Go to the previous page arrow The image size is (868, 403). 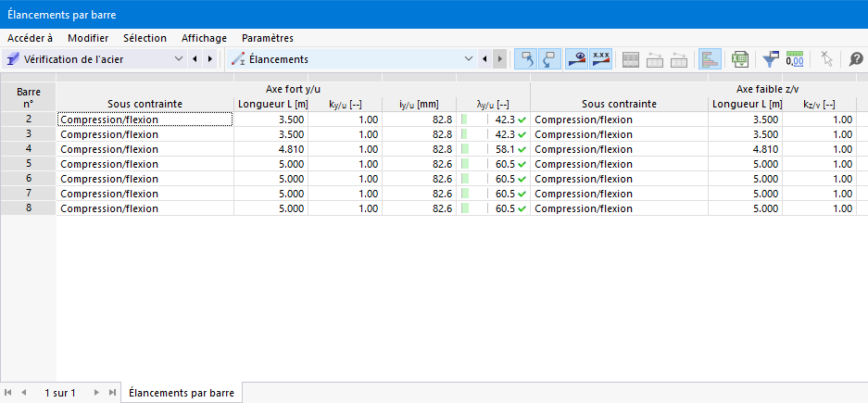[24, 393]
